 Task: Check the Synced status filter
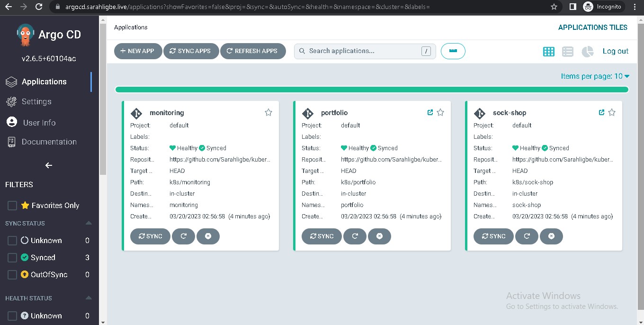click(12, 258)
